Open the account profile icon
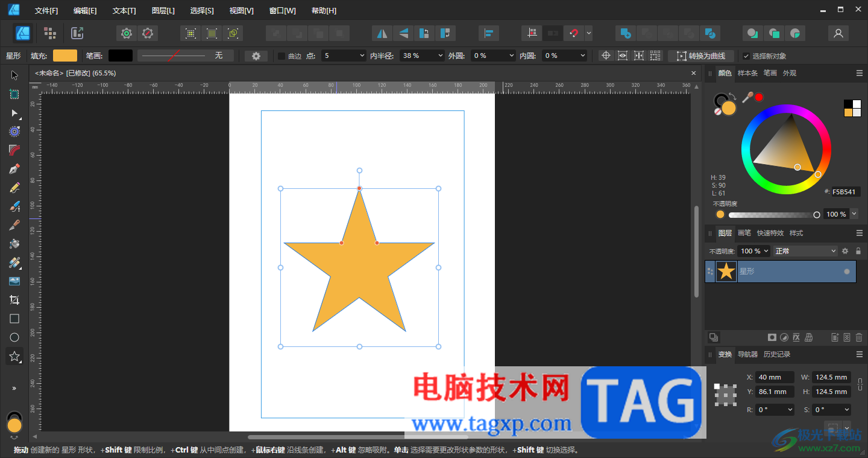This screenshot has width=868, height=458. [x=838, y=33]
